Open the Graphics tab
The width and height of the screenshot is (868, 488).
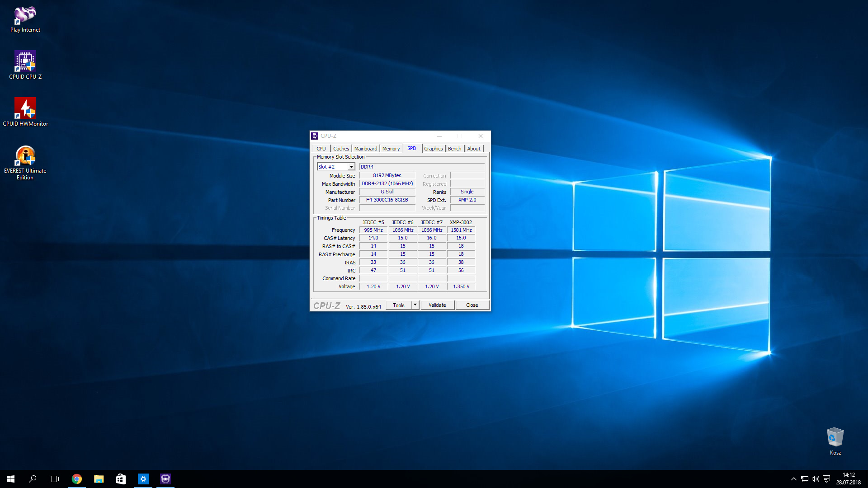(433, 149)
